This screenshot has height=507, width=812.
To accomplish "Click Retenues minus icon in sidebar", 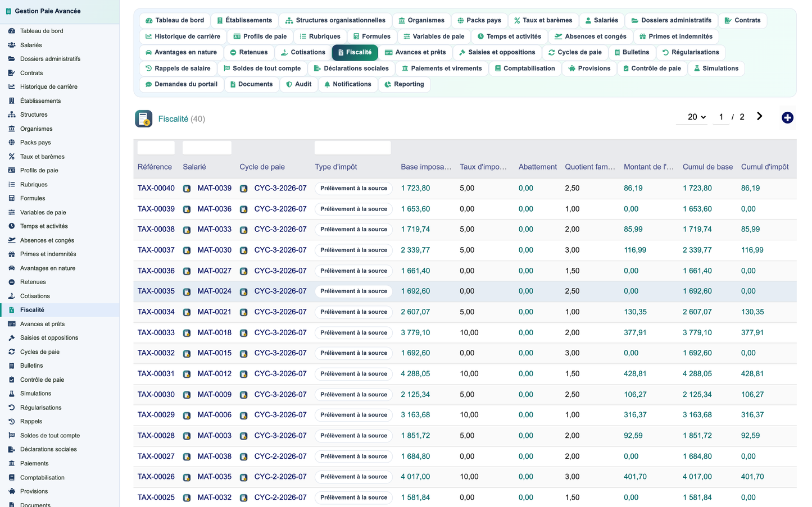I will (12, 282).
